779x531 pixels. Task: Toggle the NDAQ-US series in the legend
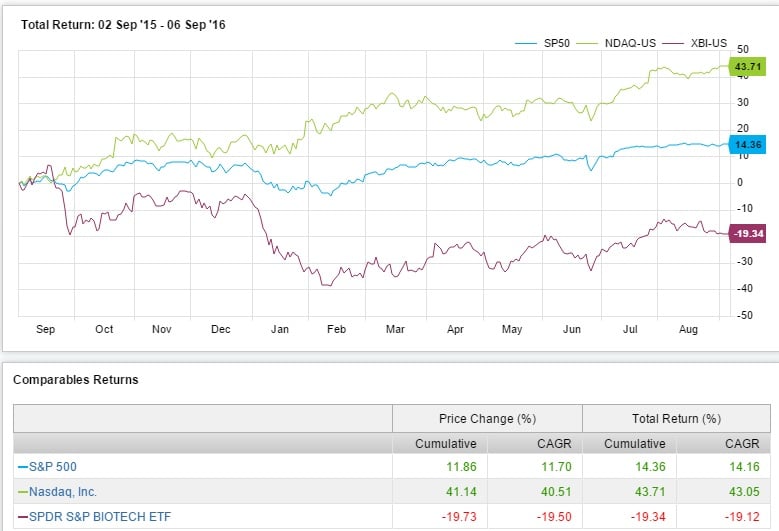click(629, 43)
